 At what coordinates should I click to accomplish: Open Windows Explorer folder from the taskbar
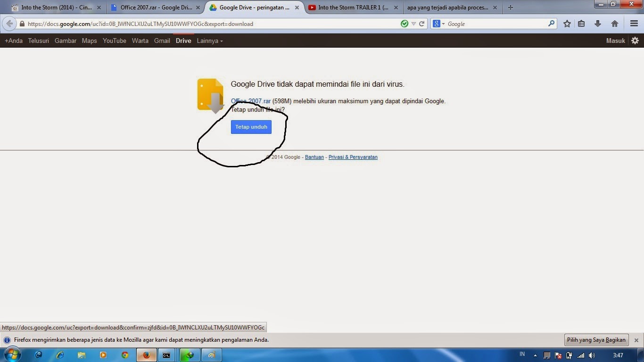pos(81,355)
